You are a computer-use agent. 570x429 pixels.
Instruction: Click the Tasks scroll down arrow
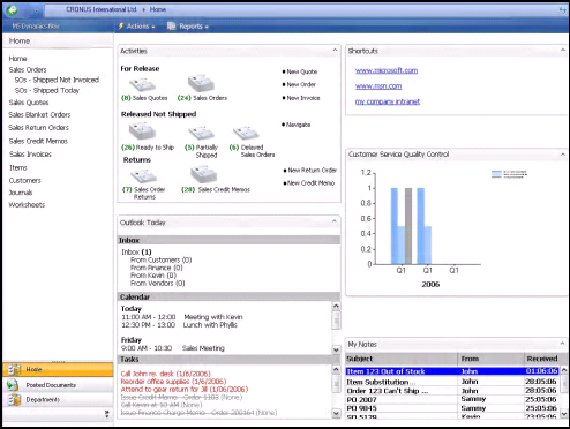[336, 413]
